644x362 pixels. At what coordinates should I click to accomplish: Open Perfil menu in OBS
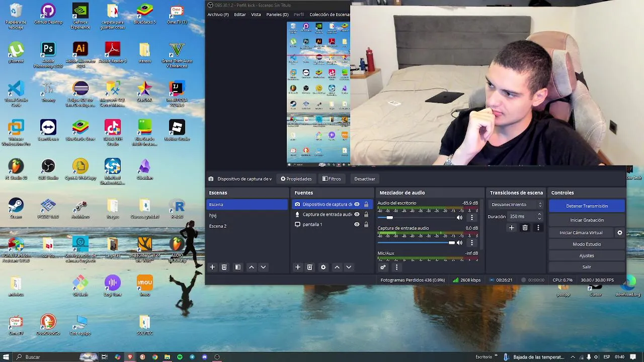click(x=299, y=15)
